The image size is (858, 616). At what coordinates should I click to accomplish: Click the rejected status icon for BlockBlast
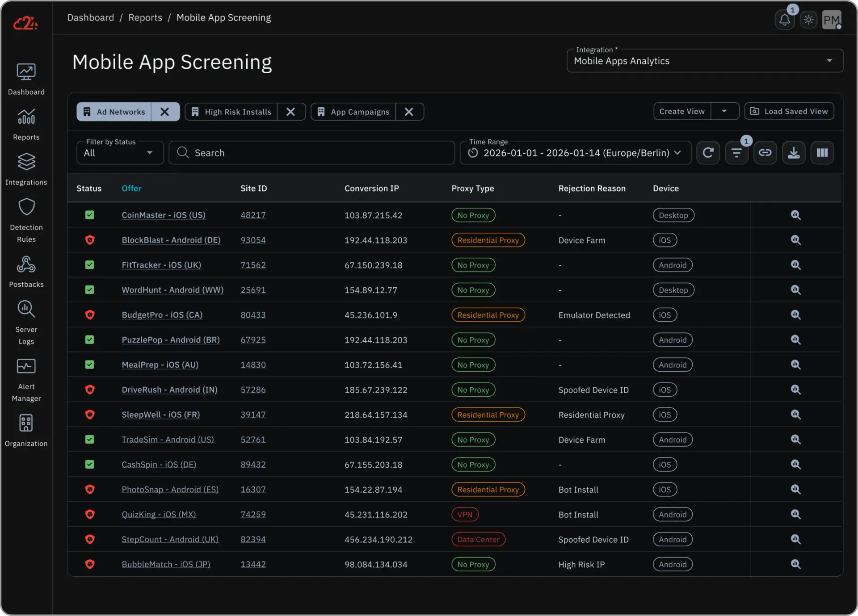point(90,240)
